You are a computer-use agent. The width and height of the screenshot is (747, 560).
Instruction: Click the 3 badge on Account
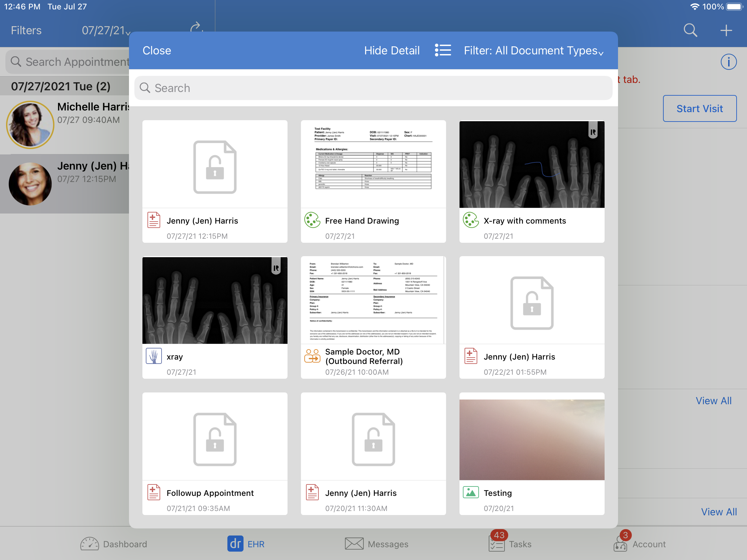[x=625, y=535]
